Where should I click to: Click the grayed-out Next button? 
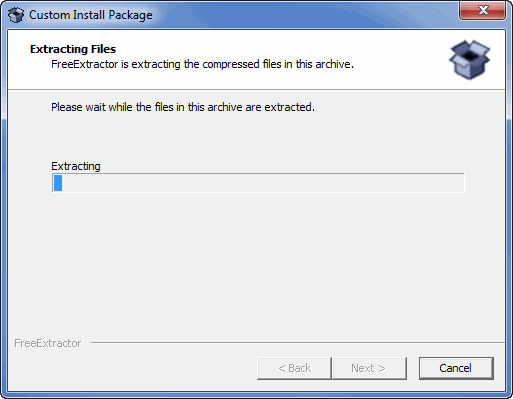coord(369,368)
